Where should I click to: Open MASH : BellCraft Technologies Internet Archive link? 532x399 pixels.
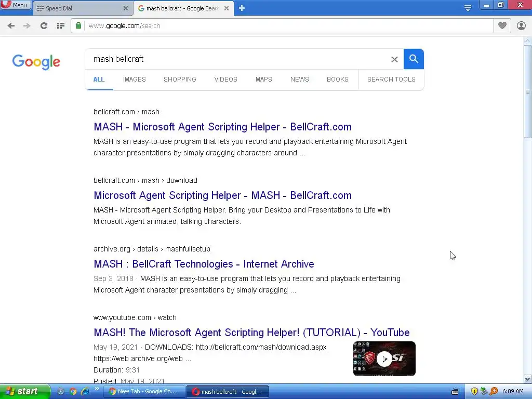pos(204,264)
